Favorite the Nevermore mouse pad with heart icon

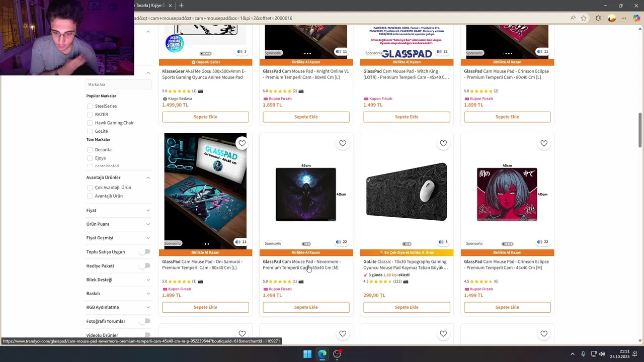(x=343, y=143)
